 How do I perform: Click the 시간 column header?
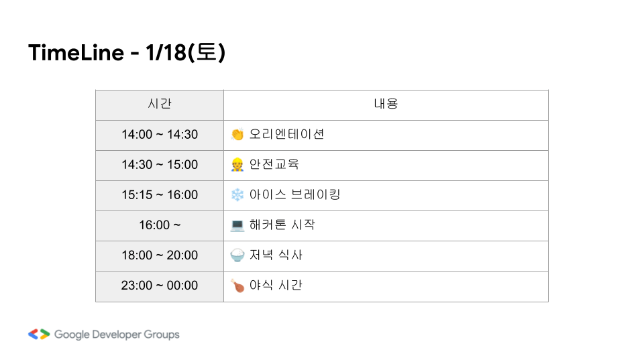coord(160,105)
